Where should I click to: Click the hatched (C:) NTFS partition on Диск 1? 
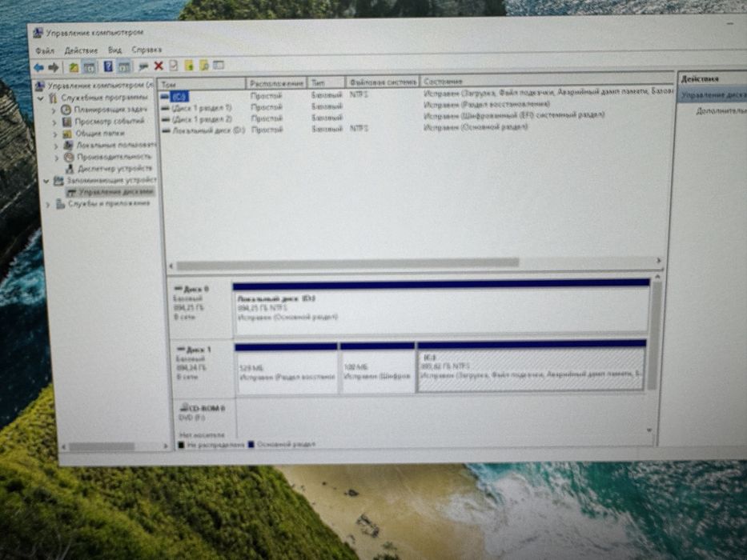click(531, 366)
